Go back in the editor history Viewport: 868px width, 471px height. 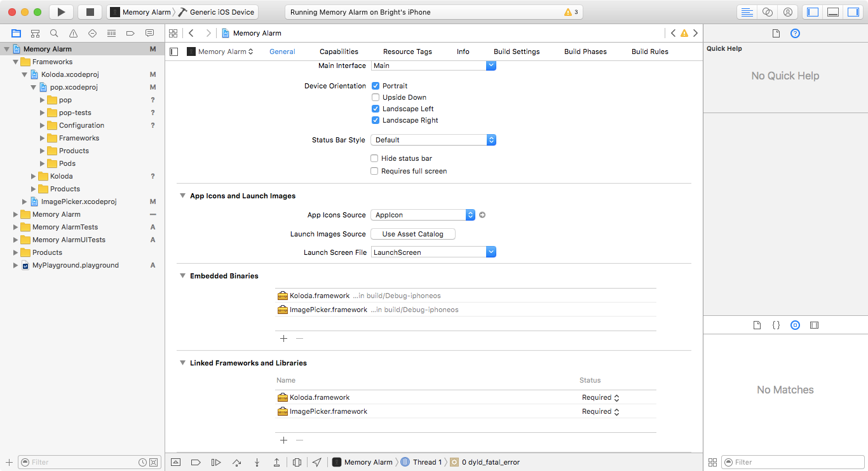pos(191,33)
